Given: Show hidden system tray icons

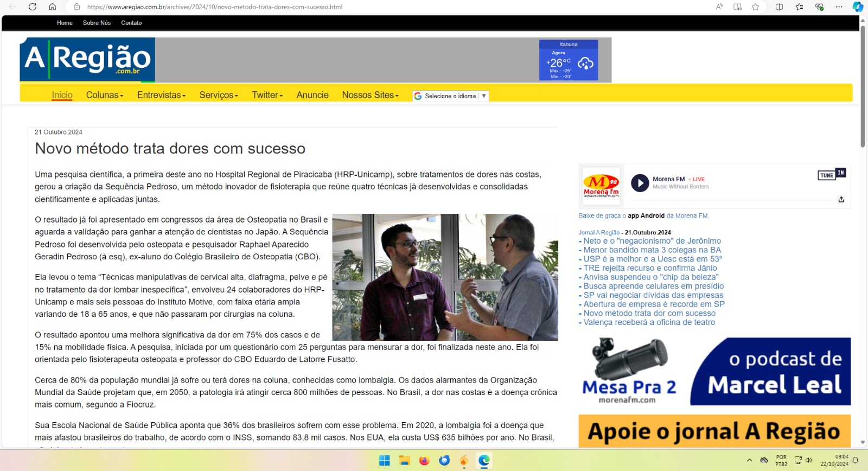Looking at the screenshot, I should [749, 461].
